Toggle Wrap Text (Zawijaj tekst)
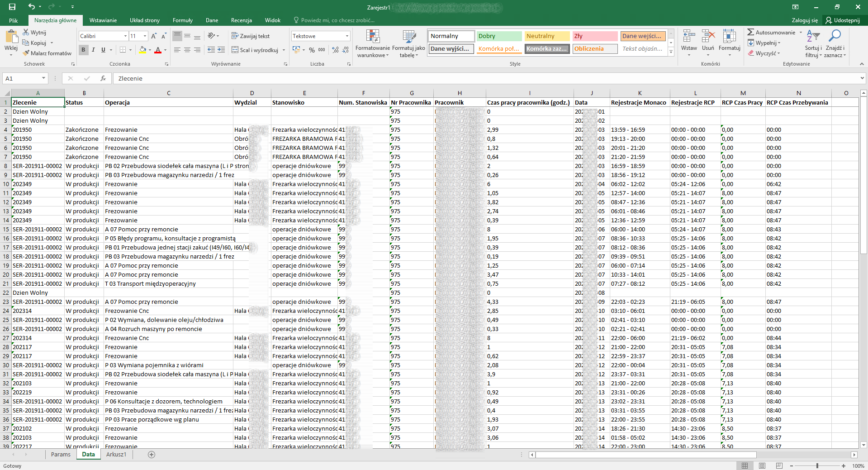This screenshot has height=470, width=868. pos(251,36)
